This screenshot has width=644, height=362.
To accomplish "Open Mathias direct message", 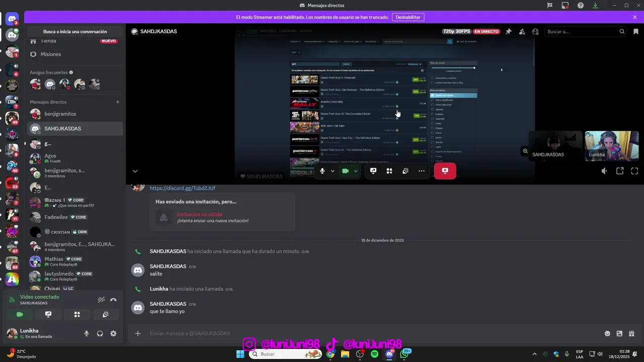I will pyautogui.click(x=75, y=261).
